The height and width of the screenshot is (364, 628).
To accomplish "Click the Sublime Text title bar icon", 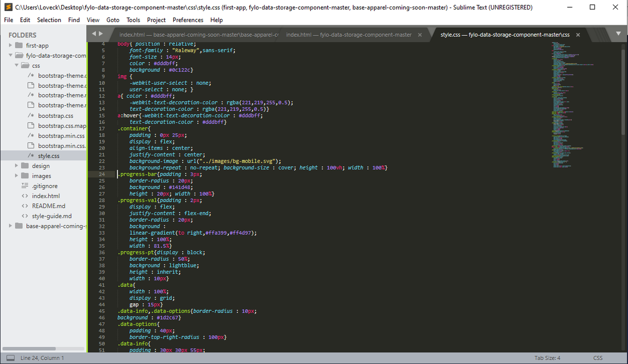I will [x=8, y=7].
